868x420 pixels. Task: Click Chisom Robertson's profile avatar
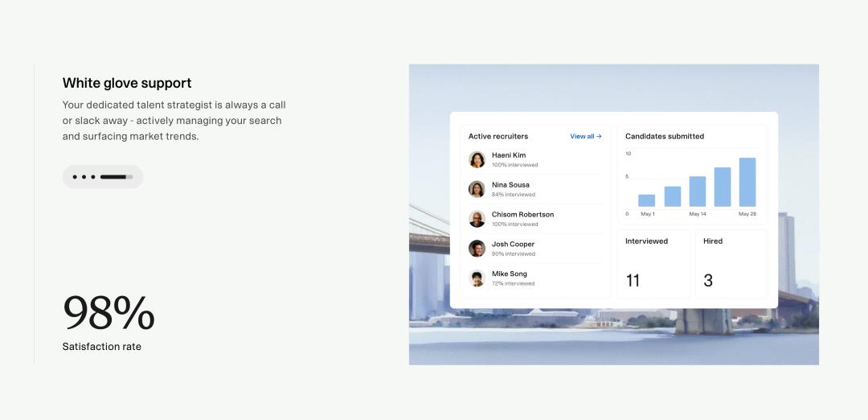pos(477,219)
